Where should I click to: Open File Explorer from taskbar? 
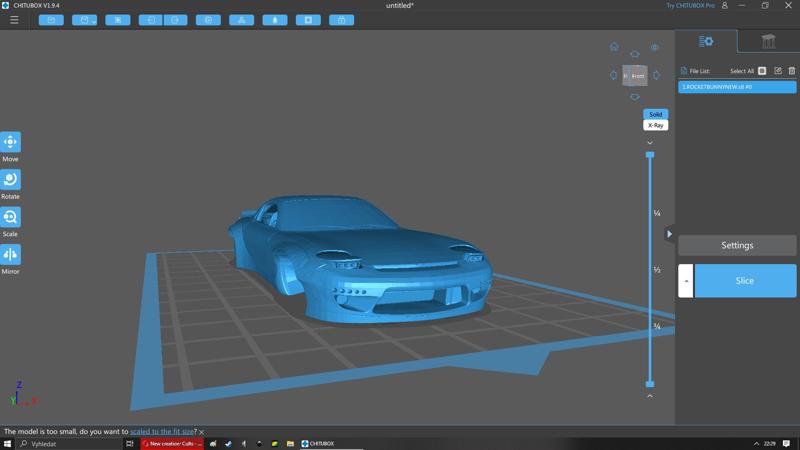click(x=290, y=444)
